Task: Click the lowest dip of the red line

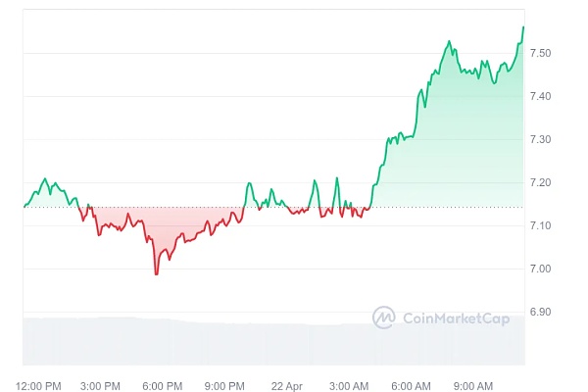Action: point(156,273)
